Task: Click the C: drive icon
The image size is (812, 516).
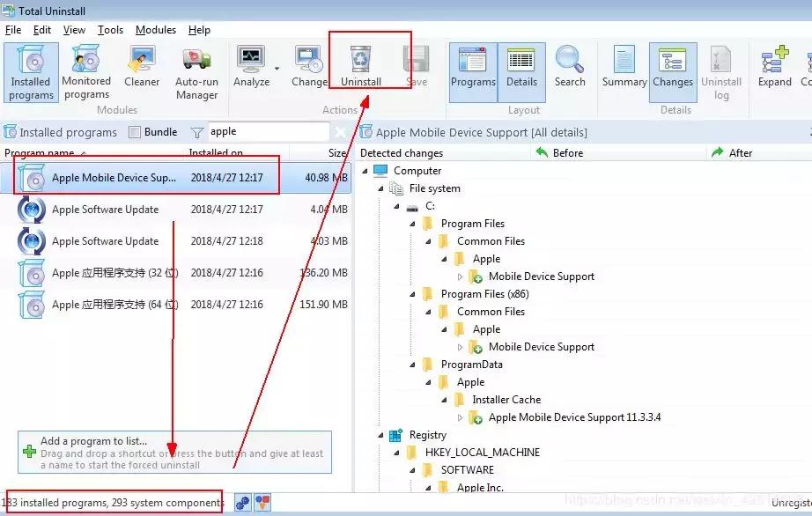Action: coord(412,208)
